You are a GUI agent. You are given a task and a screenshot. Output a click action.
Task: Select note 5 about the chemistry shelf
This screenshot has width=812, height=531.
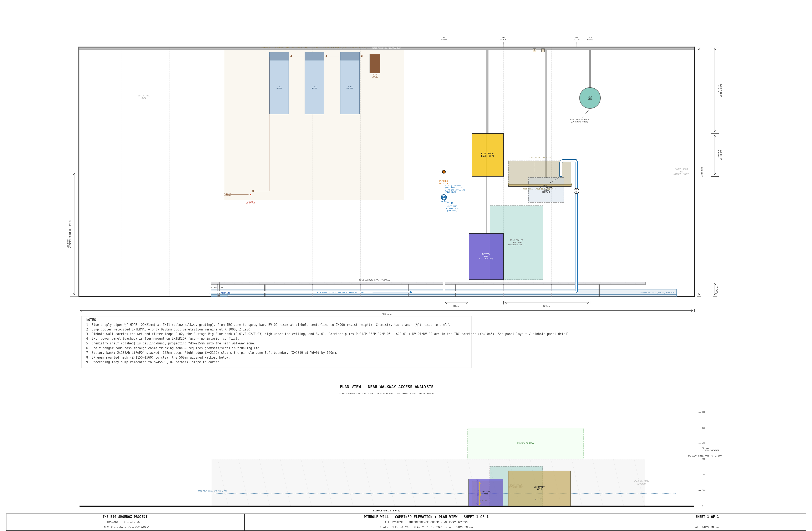pos(171,344)
